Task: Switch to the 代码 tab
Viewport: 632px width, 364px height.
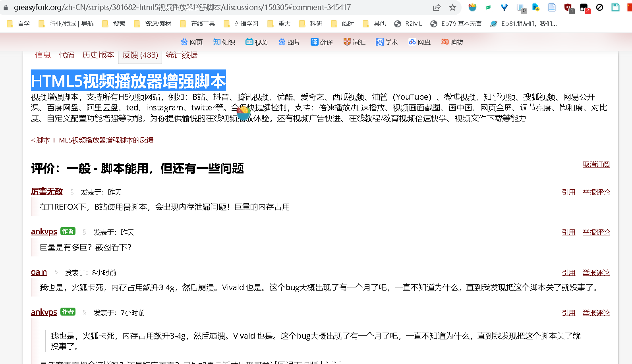Action: (x=66, y=55)
